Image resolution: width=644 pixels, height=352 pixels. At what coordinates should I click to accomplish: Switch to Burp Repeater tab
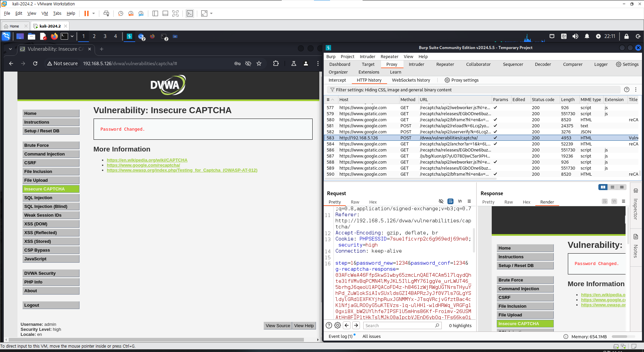(x=445, y=64)
